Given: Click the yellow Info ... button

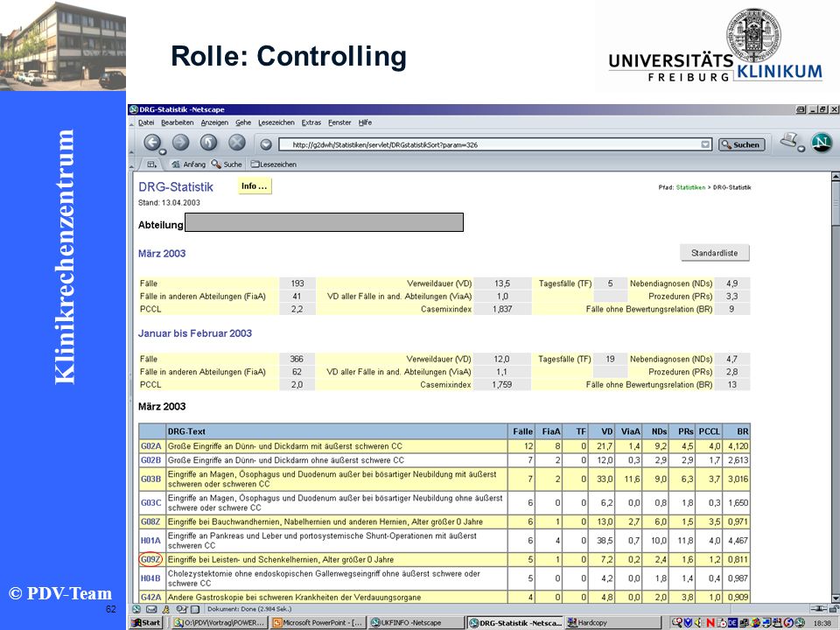Looking at the screenshot, I should point(255,186).
